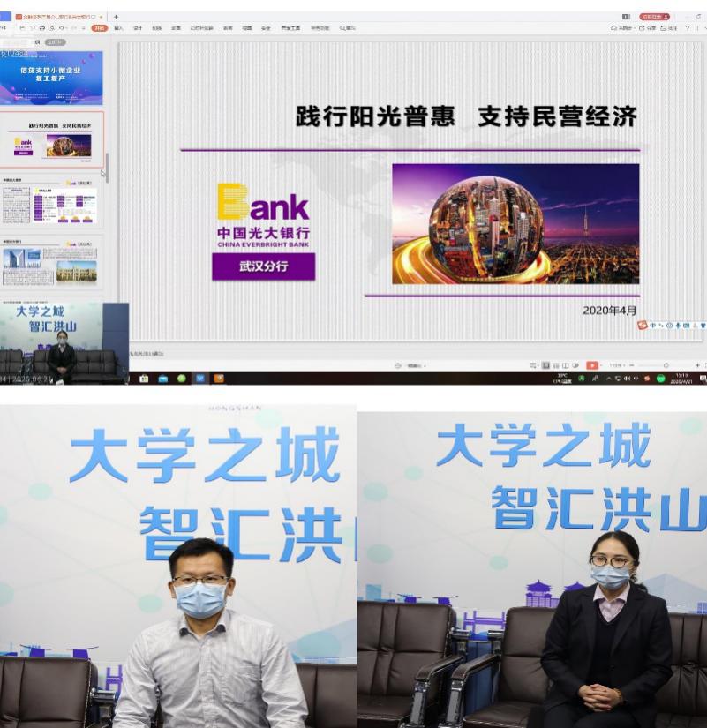
Task: Click the undo arrow in quick toolbar
Action: pos(62,28)
